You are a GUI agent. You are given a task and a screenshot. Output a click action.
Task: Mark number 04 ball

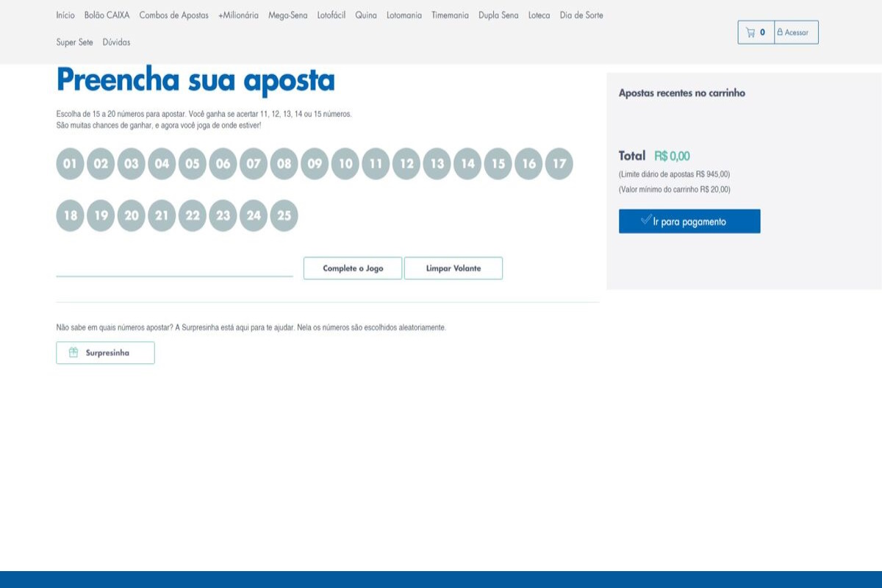(x=162, y=164)
